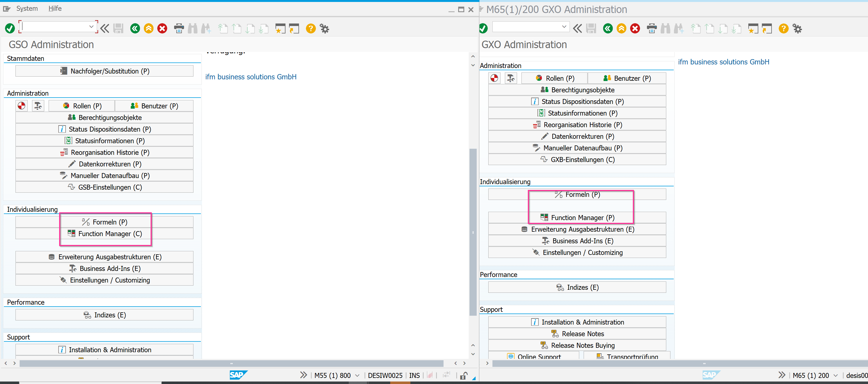Click the red Cancel icon in left toolbar
This screenshot has width=868, height=384.
pyautogui.click(x=162, y=28)
